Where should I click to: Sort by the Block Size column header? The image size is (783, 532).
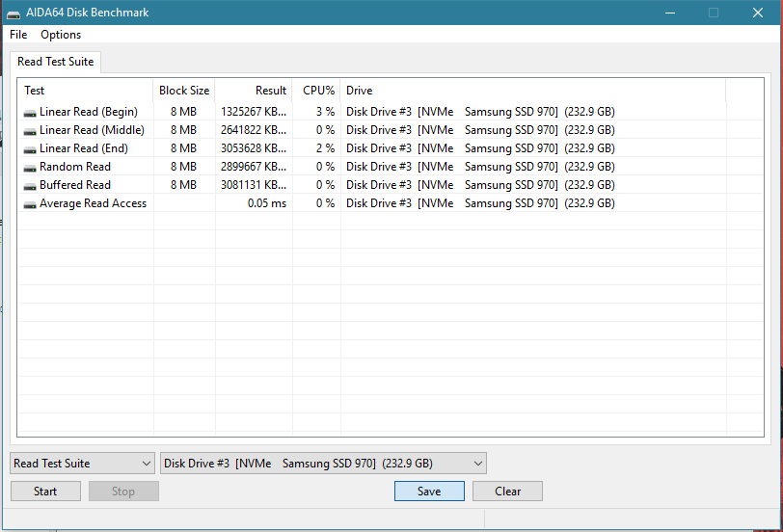tap(184, 91)
